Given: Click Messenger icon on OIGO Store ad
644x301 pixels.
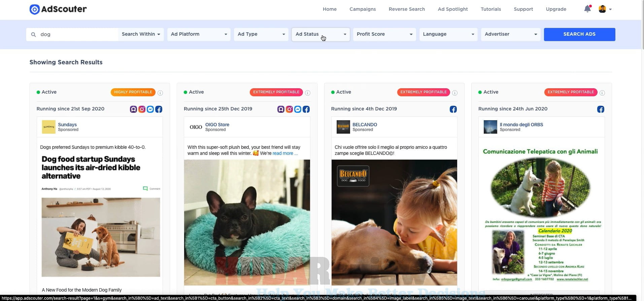Looking at the screenshot, I should coord(298,109).
